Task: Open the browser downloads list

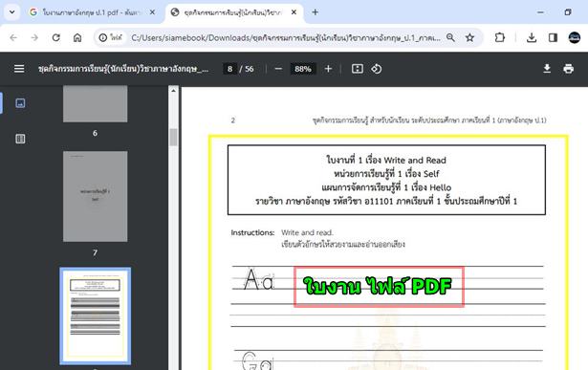Action: click(x=531, y=37)
